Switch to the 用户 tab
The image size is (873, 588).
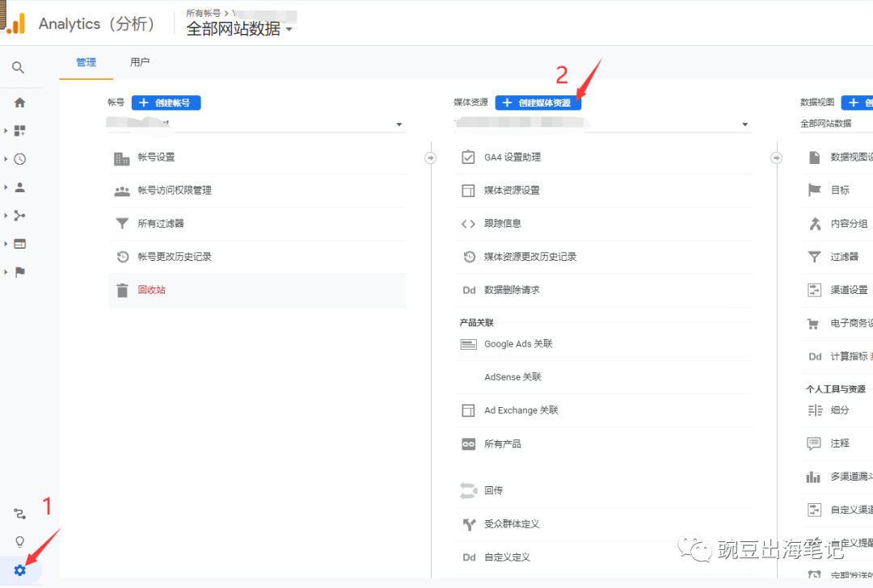(x=140, y=62)
